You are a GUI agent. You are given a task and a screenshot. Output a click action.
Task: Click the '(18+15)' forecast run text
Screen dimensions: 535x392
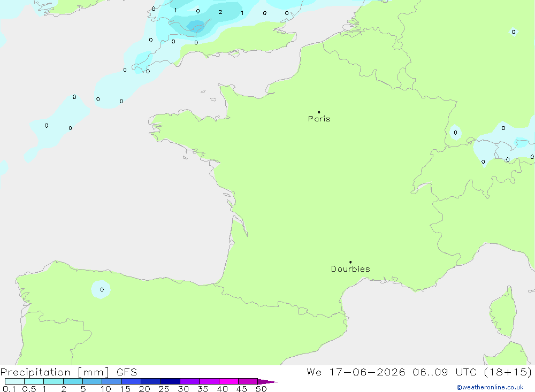click(508, 372)
